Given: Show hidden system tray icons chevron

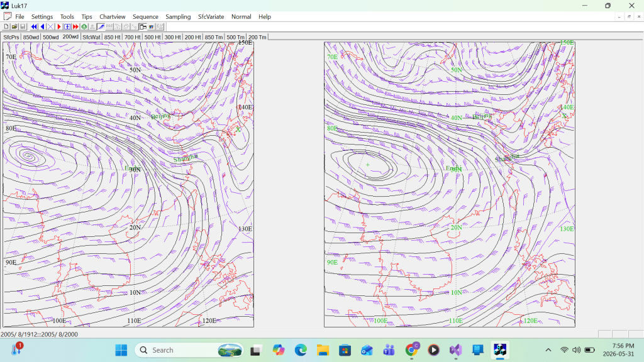Looking at the screenshot, I should click(548, 350).
